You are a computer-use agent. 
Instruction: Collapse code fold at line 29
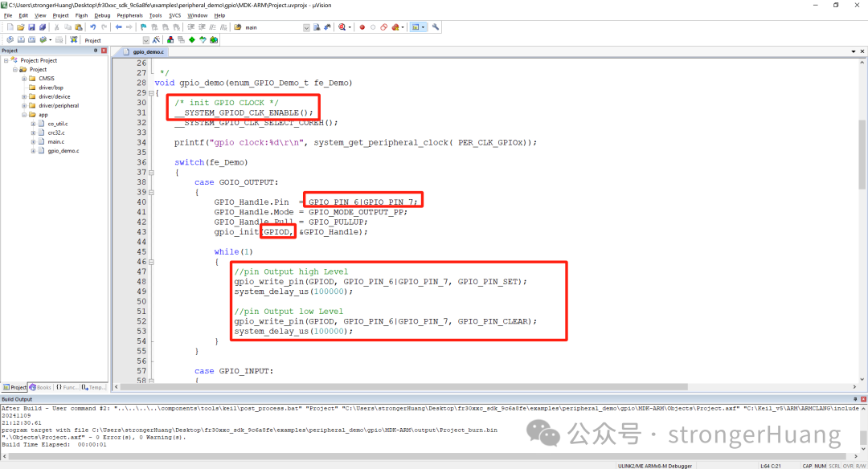point(151,93)
